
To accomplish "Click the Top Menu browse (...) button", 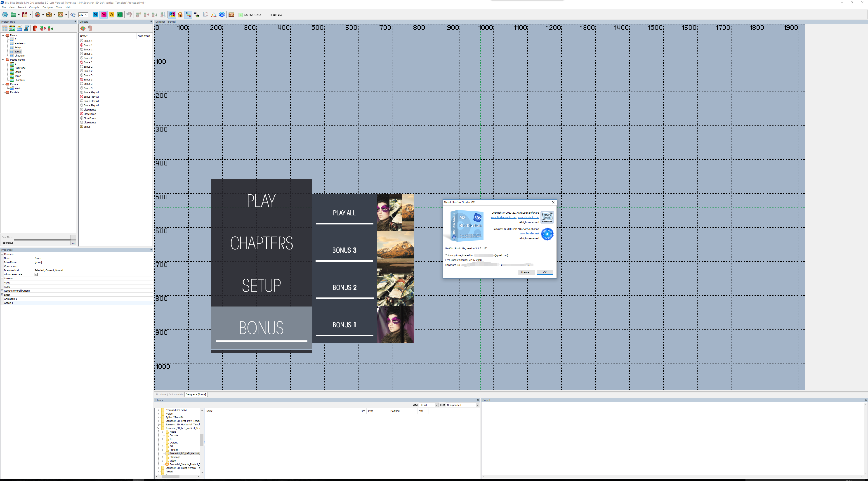I will coord(73,243).
